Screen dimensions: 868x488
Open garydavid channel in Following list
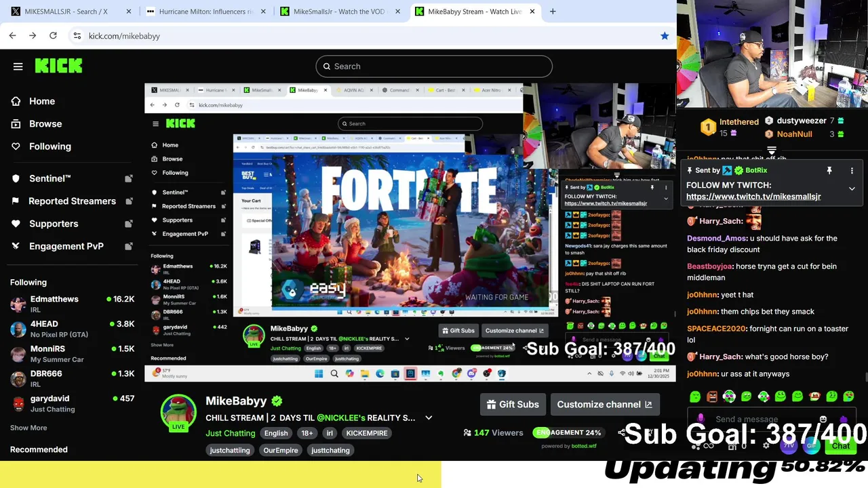click(71, 403)
